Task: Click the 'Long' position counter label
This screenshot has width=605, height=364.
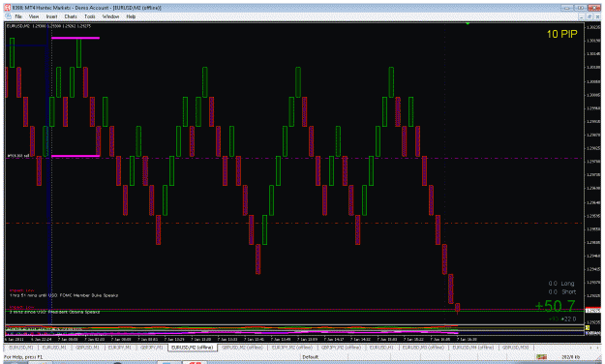Action: pos(567,284)
